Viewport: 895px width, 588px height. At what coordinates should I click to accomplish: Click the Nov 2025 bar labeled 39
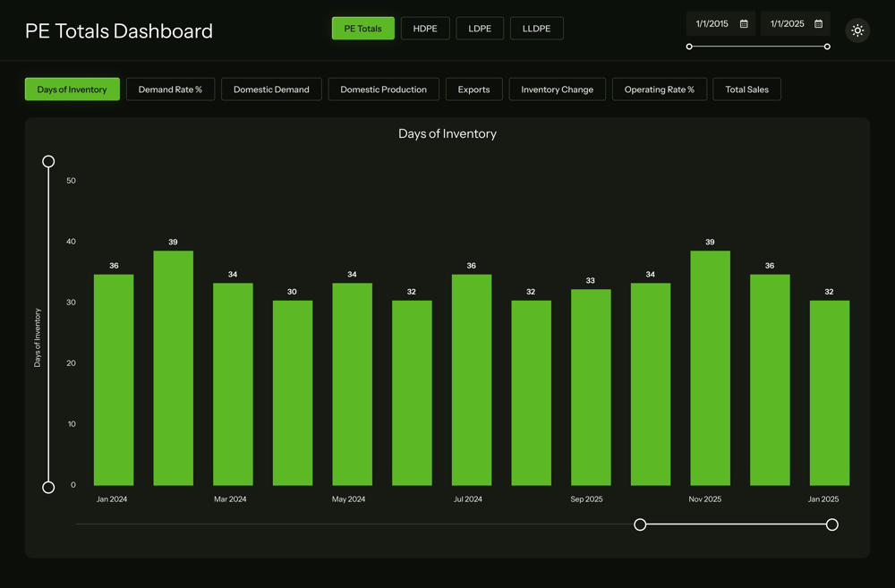pyautogui.click(x=710, y=368)
